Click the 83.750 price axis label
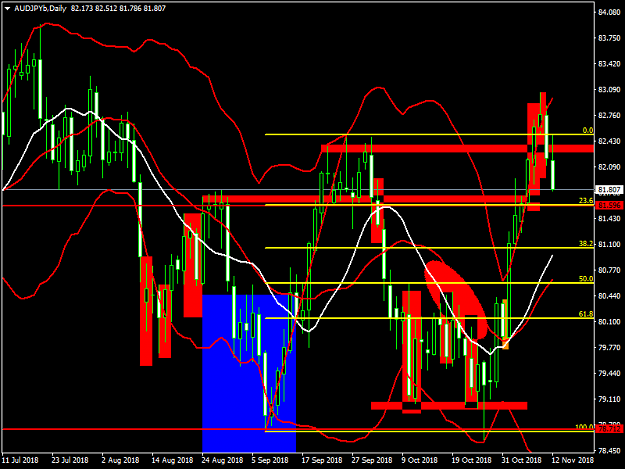Viewport: 625px width, 469px height. point(609,38)
